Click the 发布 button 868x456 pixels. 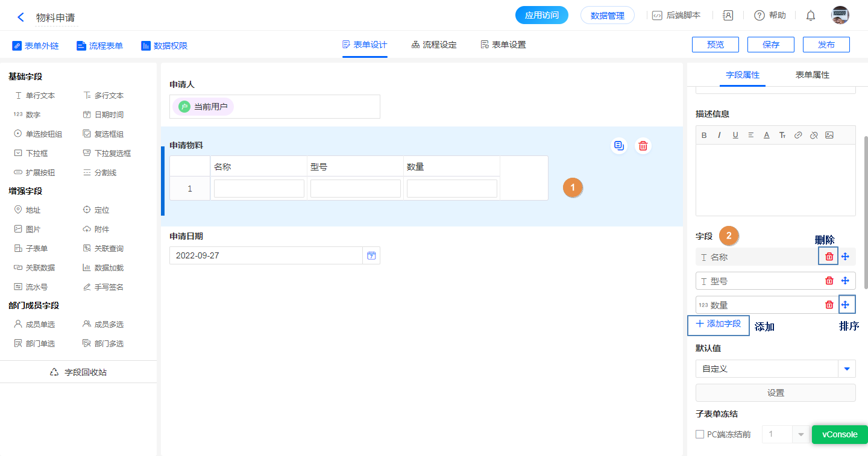click(x=826, y=45)
